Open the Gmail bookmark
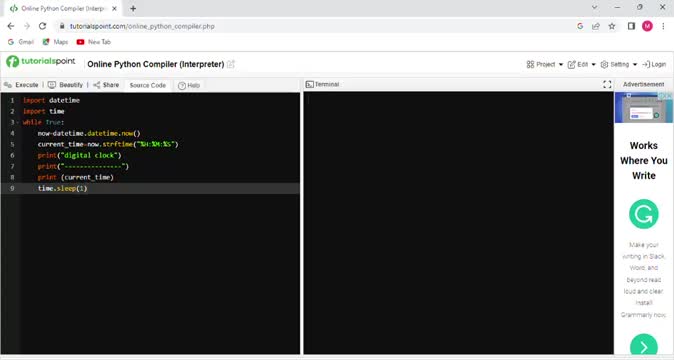The height and width of the screenshot is (360, 674). pyautogui.click(x=21, y=42)
